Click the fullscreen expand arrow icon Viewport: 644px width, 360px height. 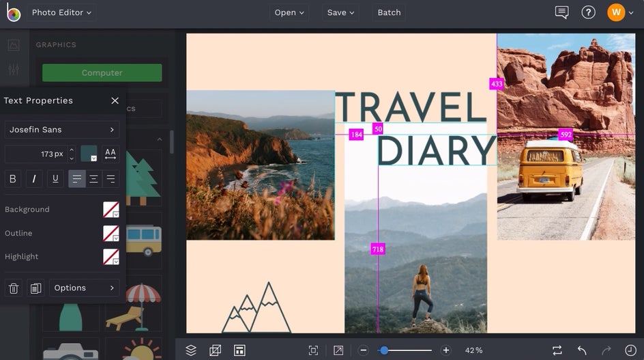[338, 350]
